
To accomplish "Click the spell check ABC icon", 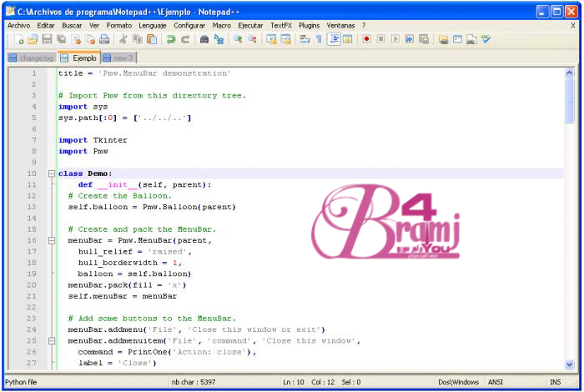I will 486,39.
